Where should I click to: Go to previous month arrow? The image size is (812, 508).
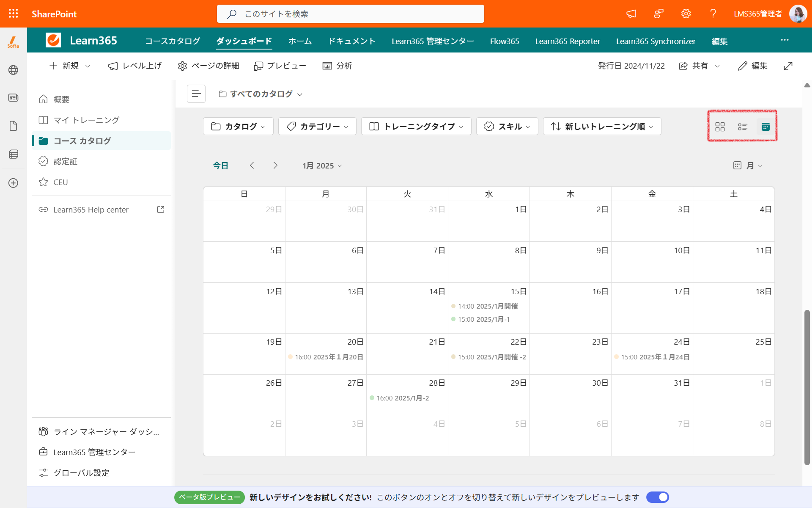[252, 166]
